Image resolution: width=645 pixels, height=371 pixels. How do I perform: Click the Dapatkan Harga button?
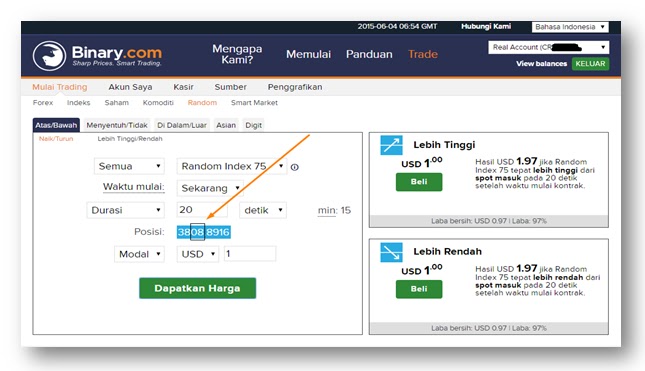point(197,288)
